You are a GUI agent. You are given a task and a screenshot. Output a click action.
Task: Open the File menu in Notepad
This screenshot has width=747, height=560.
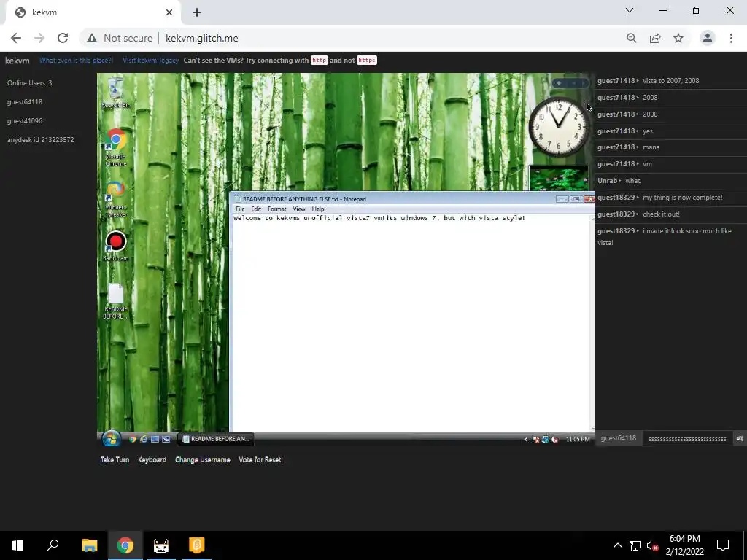pos(240,209)
